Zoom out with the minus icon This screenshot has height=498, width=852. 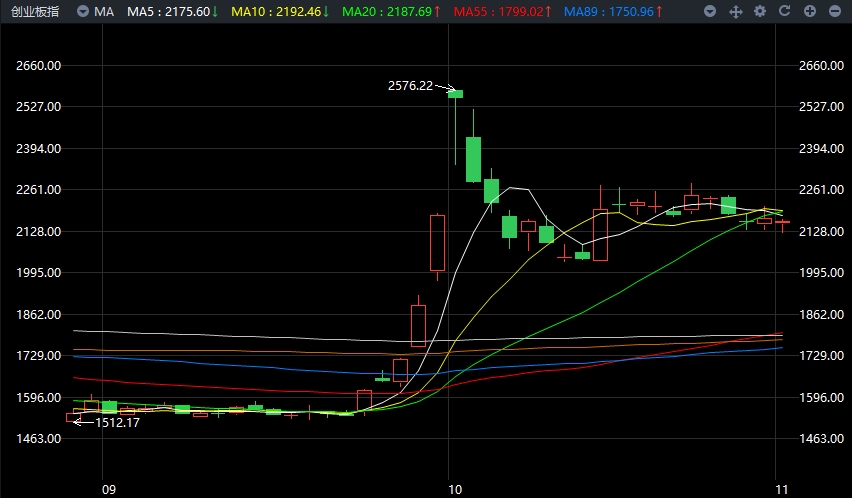833,12
